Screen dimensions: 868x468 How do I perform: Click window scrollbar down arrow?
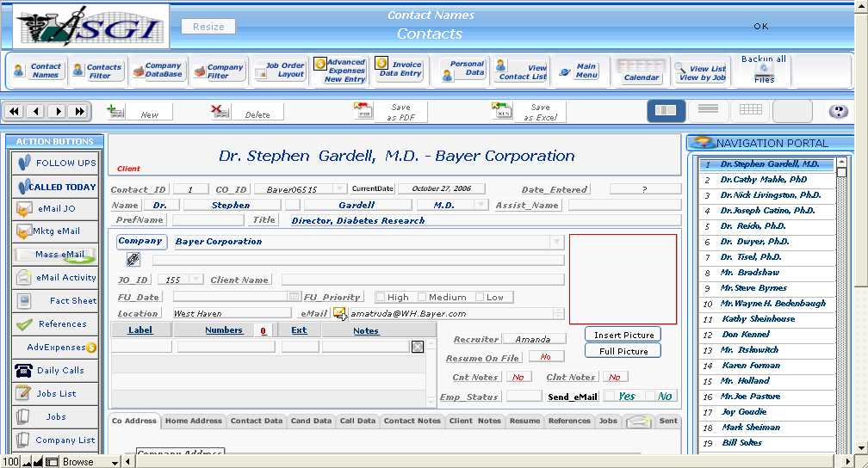[861, 447]
